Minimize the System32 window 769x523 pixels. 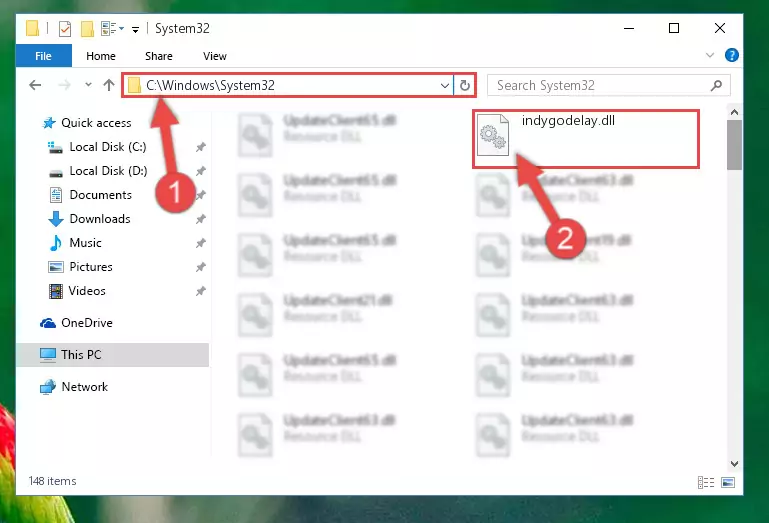pyautogui.click(x=629, y=28)
